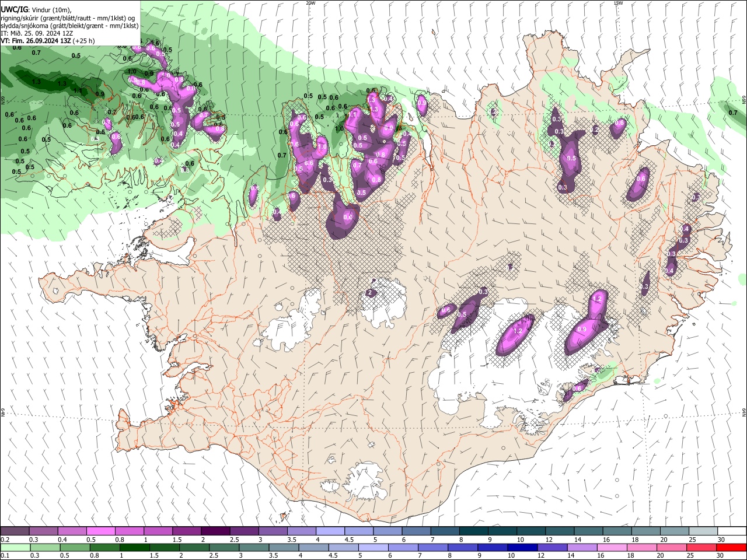Click the '15W' longitude label

pos(618,3)
